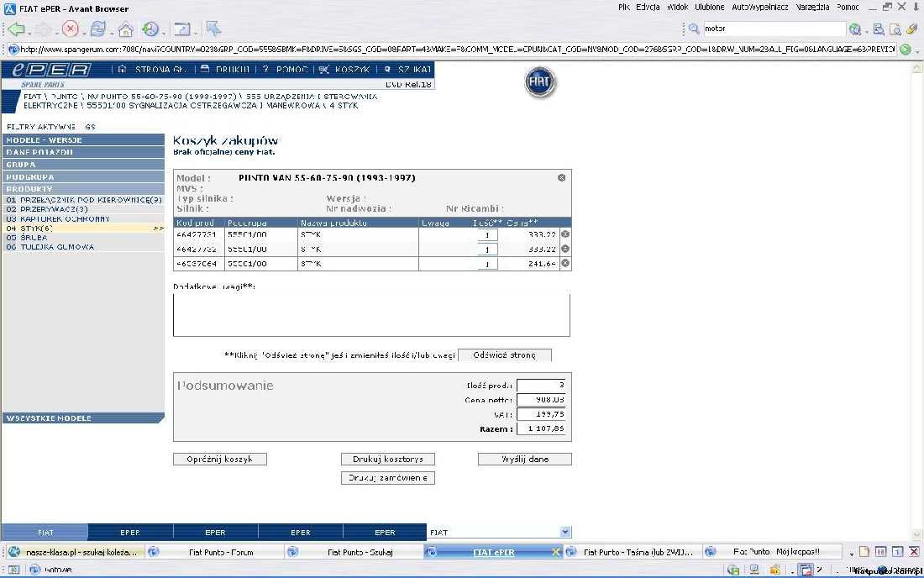Viewport: 924px width, 578px height.
Task: Click the padlock icon in the status bar
Action: point(775,570)
